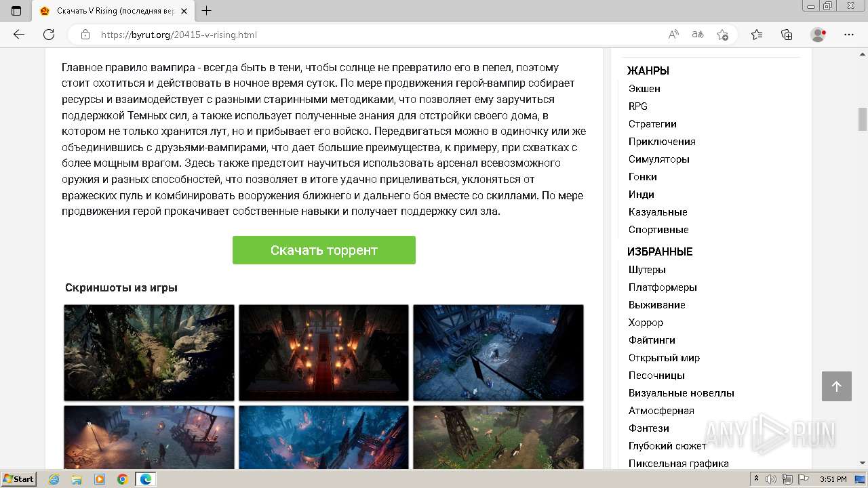
Task: Add this page to favorites
Action: click(722, 35)
